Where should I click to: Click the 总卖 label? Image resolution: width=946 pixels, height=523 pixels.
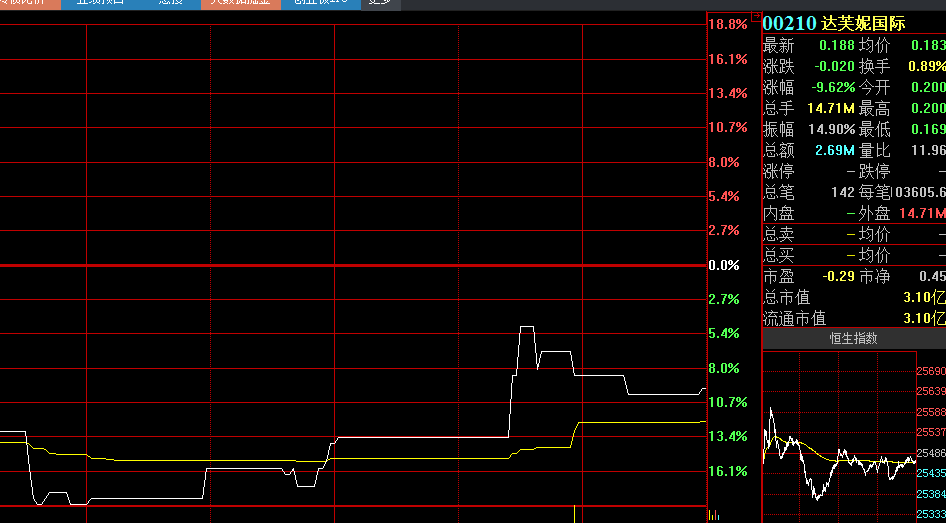coord(779,234)
